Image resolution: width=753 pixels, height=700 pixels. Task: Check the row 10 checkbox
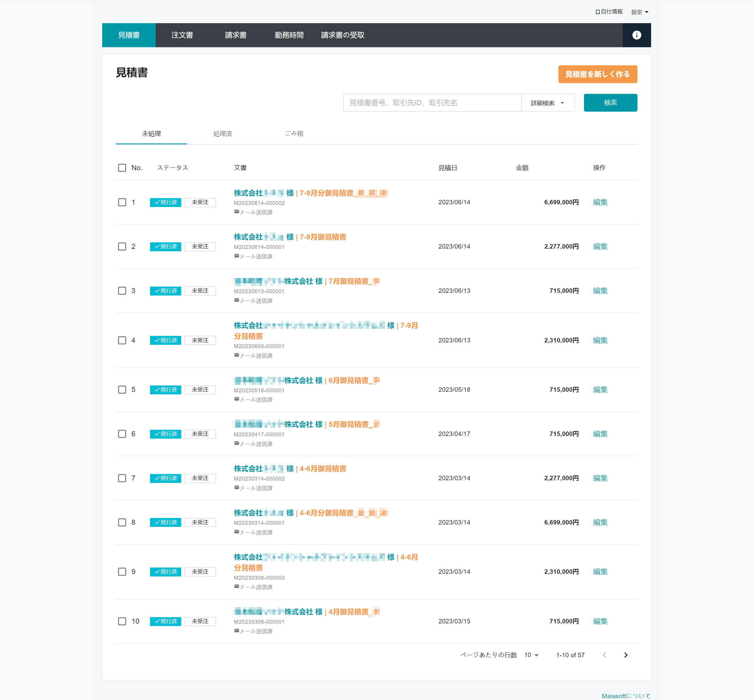122,622
